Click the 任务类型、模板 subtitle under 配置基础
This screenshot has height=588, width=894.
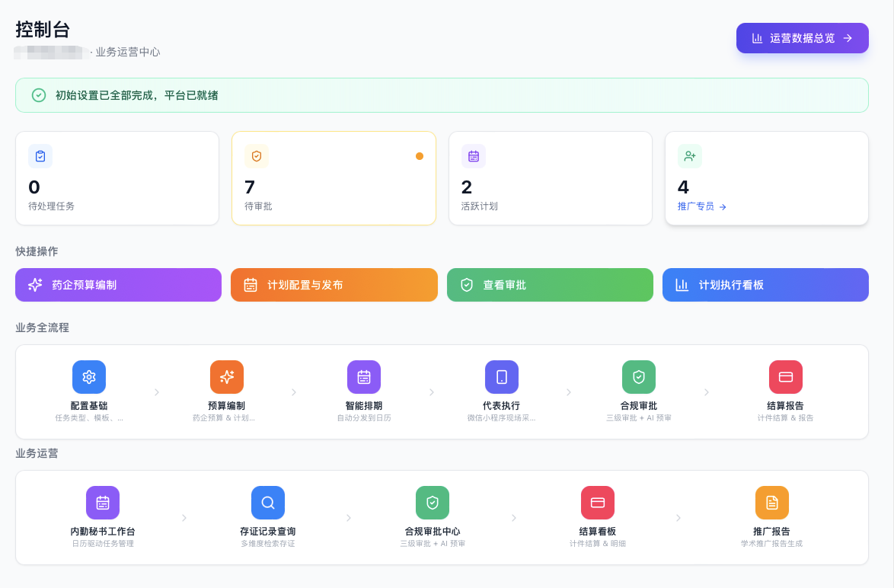point(89,418)
